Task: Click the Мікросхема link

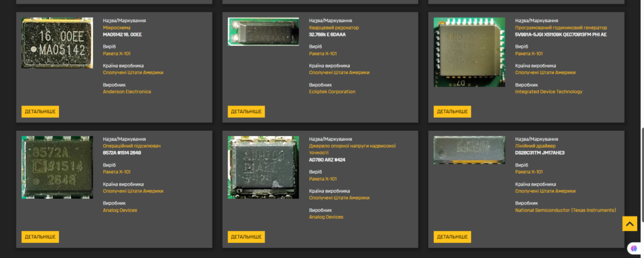Action: (116, 28)
